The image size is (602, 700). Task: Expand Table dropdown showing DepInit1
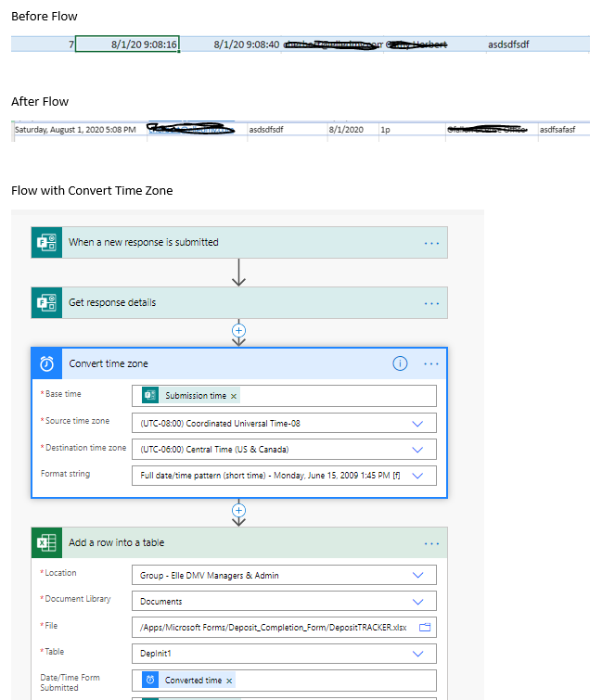417,654
